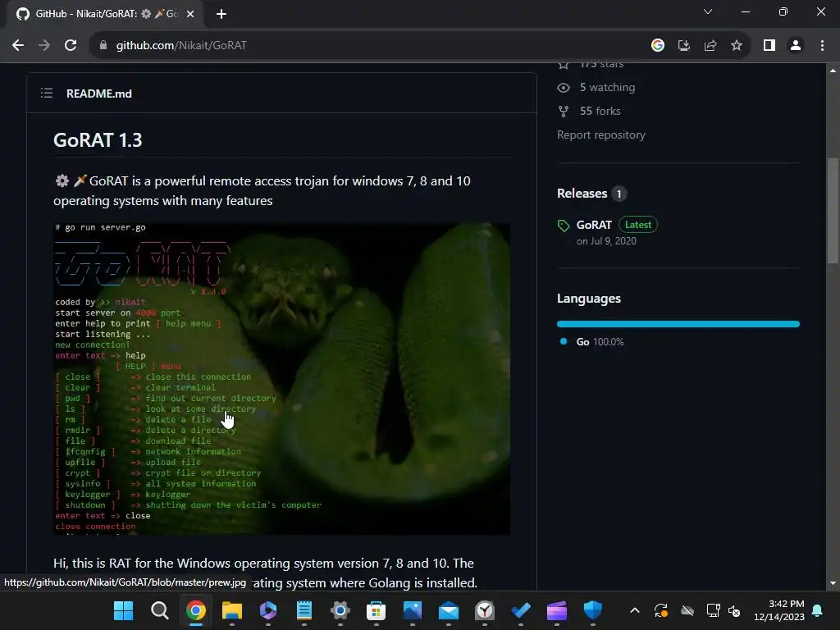
Task: Click README.md file name
Action: [99, 94]
